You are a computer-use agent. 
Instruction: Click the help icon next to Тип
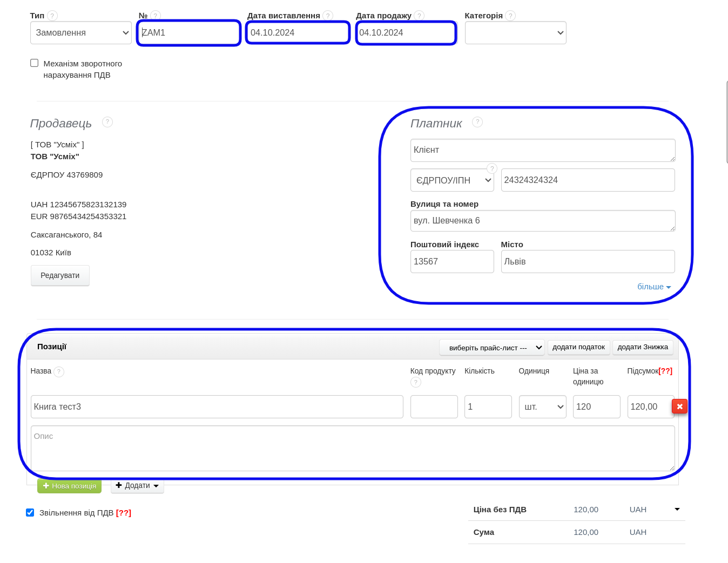click(x=52, y=16)
